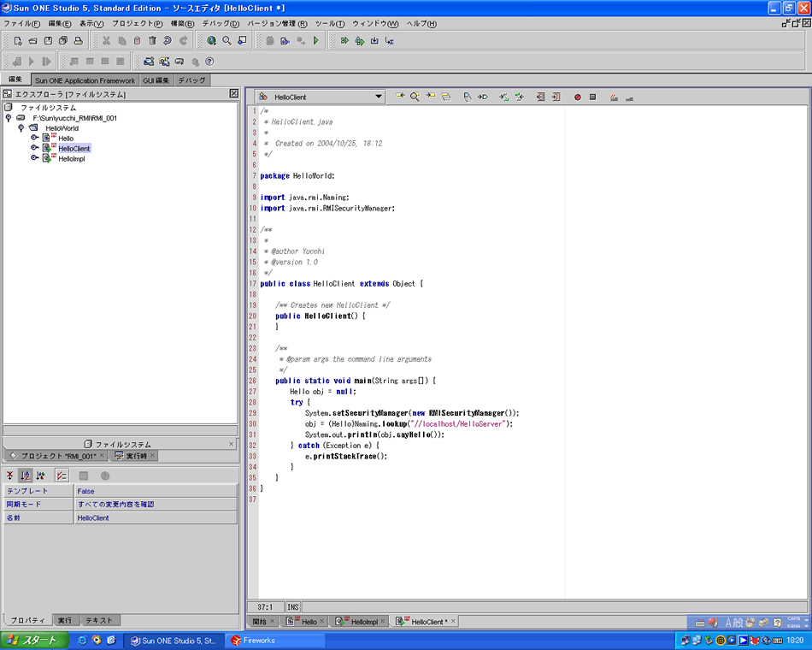Click the green Execute play icon
Viewport: 812px width, 650px height.
(316, 40)
